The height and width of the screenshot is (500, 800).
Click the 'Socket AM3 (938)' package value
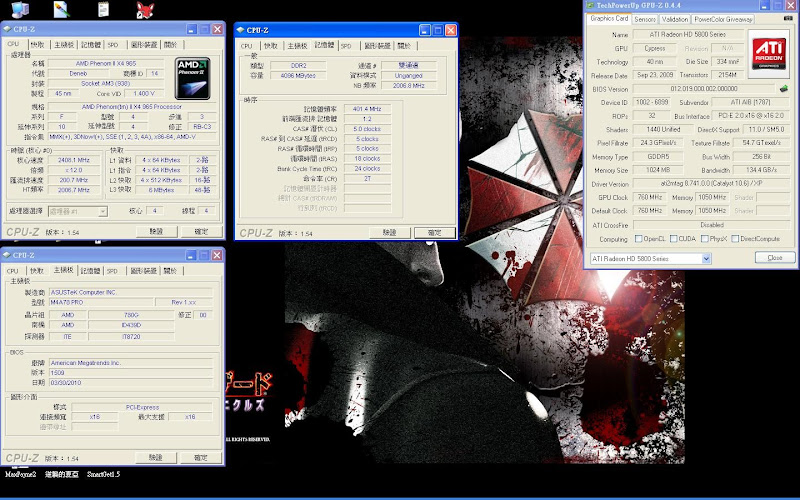[106, 84]
